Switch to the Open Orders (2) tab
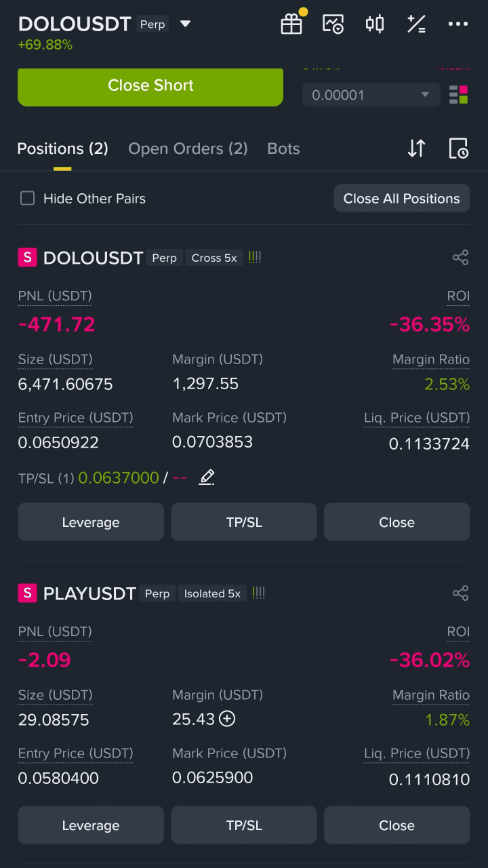 (188, 149)
